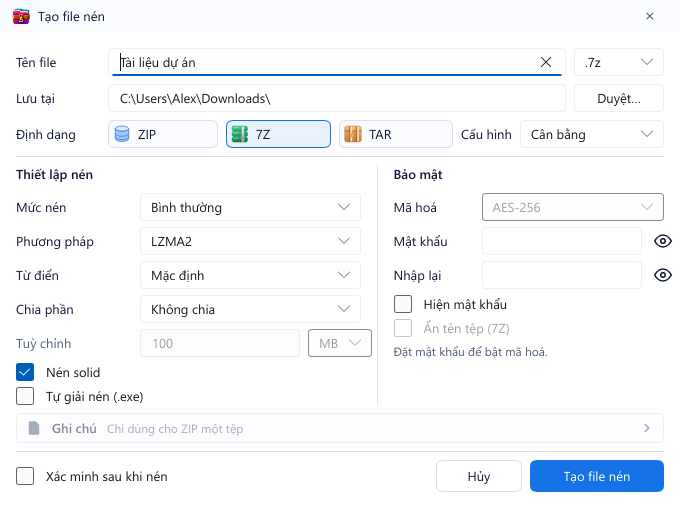Click the Nhập lại password field
This screenshot has height=508, width=680.
(562, 275)
